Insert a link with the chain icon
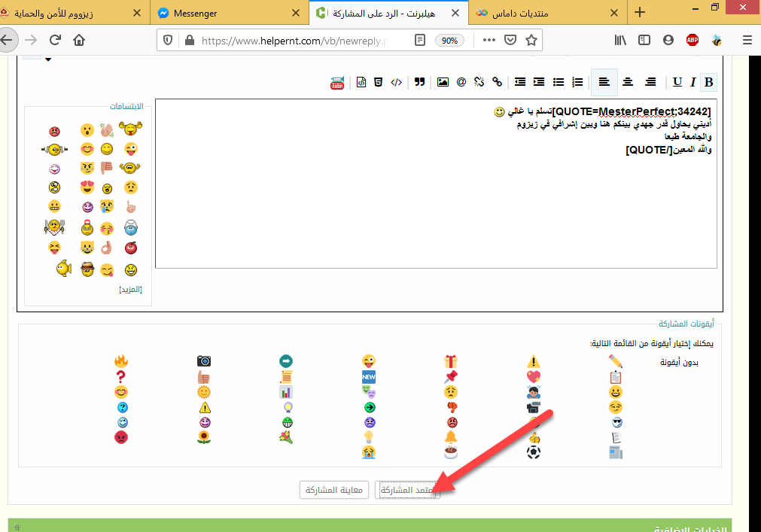 click(497, 82)
